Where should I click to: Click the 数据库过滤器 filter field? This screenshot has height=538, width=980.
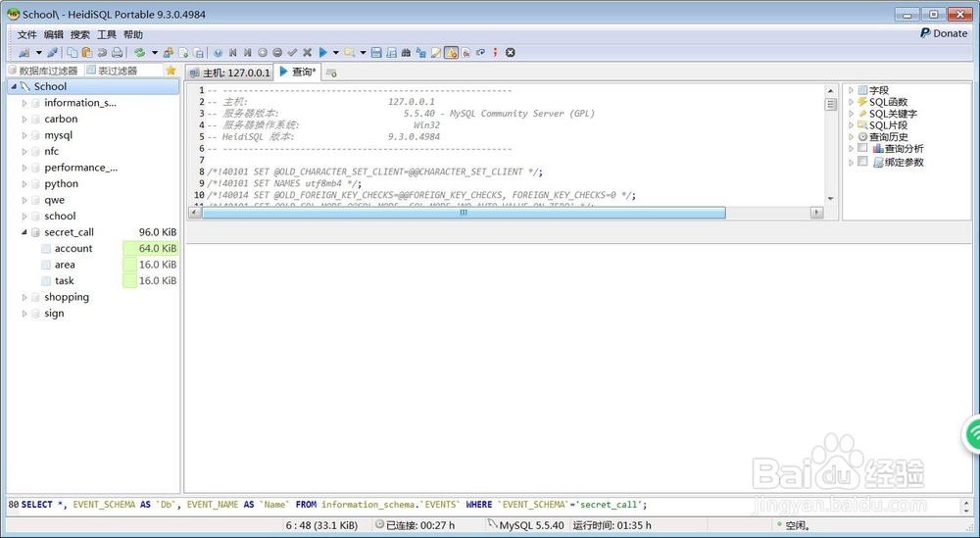[x=44, y=70]
